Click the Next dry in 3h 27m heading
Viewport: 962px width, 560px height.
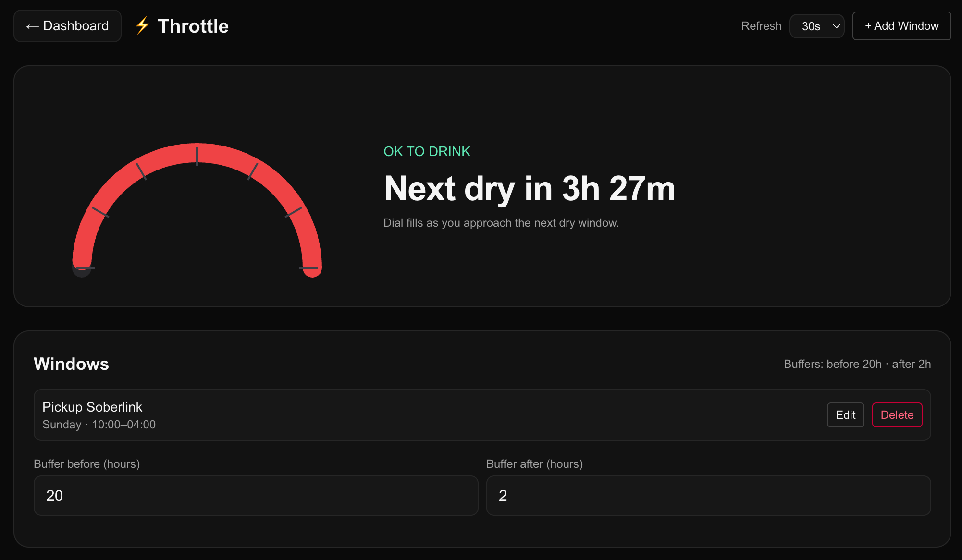530,188
